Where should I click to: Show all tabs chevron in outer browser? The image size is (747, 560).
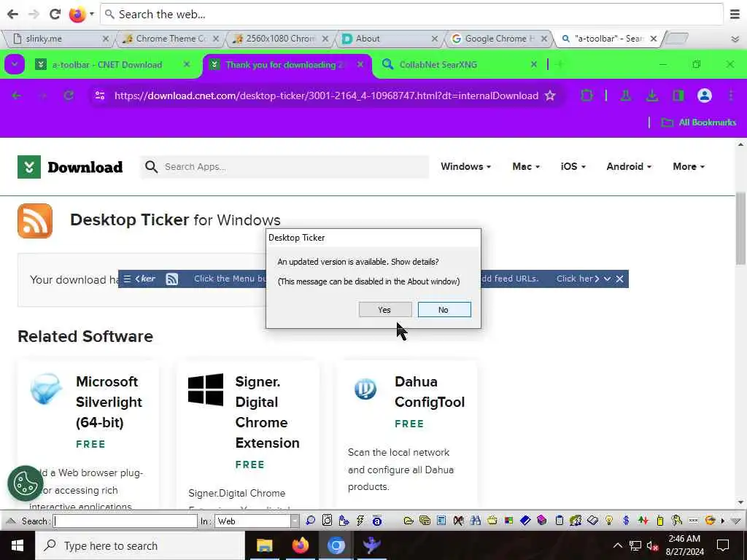click(x=735, y=39)
